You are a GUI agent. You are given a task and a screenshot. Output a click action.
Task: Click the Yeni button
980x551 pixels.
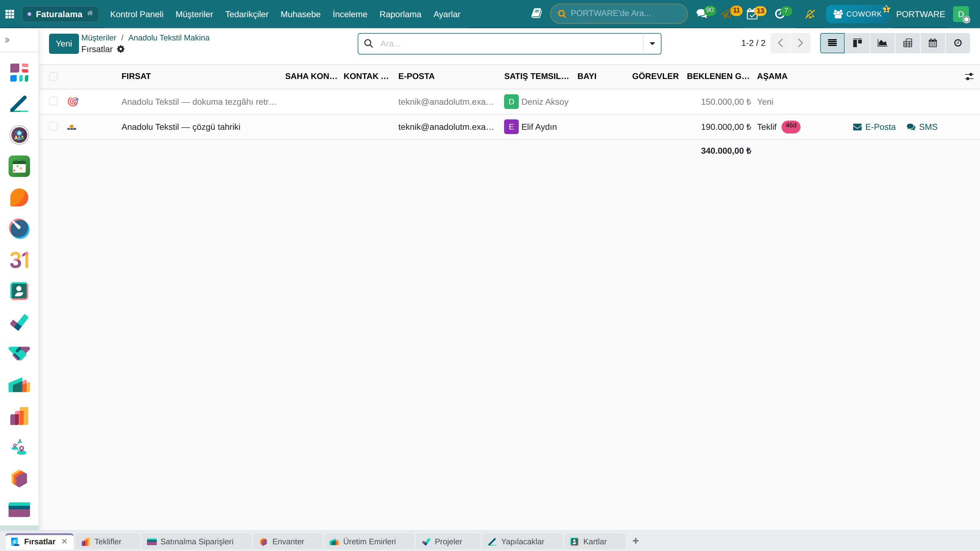pos(64,44)
